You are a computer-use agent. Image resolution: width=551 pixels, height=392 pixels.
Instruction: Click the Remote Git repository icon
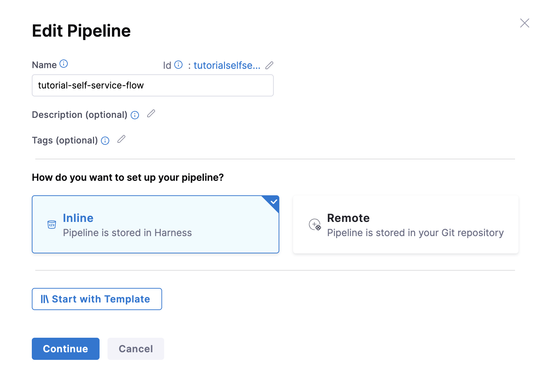[315, 225]
